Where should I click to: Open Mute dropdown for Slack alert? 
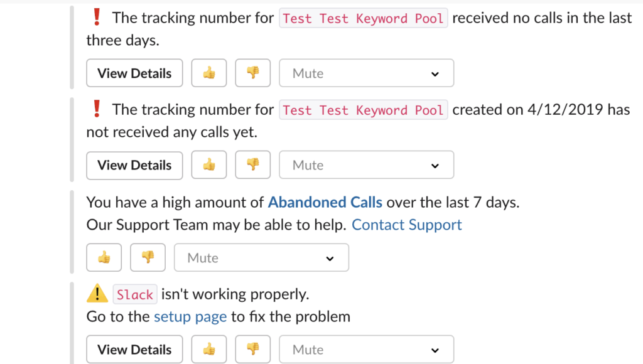(x=366, y=349)
